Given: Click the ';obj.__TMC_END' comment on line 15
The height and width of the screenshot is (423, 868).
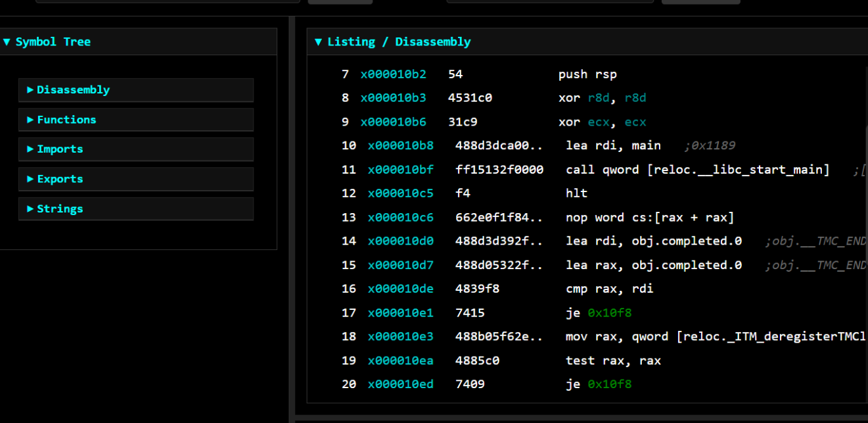Looking at the screenshot, I should (x=816, y=265).
